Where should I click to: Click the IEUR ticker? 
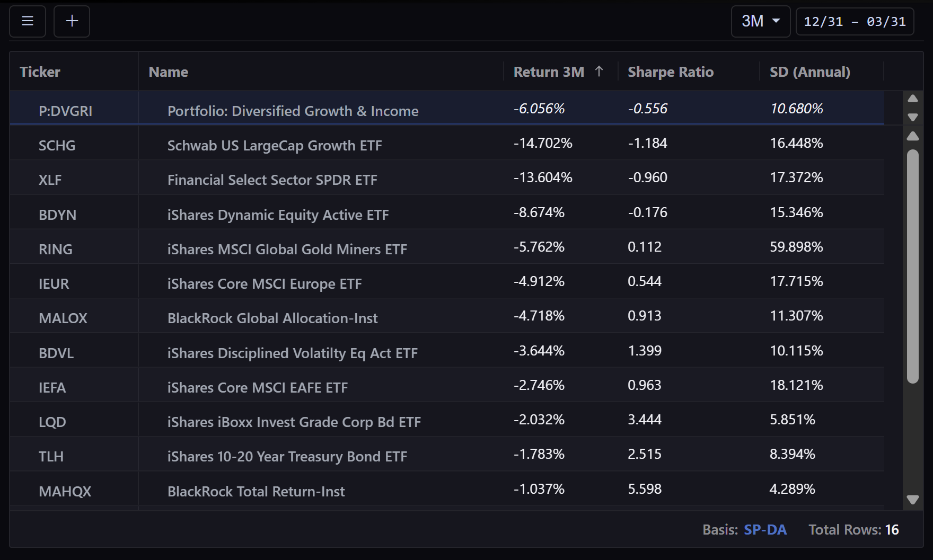(x=54, y=283)
